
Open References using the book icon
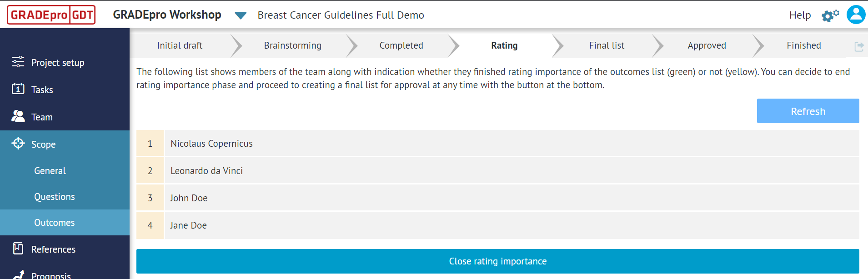18,249
